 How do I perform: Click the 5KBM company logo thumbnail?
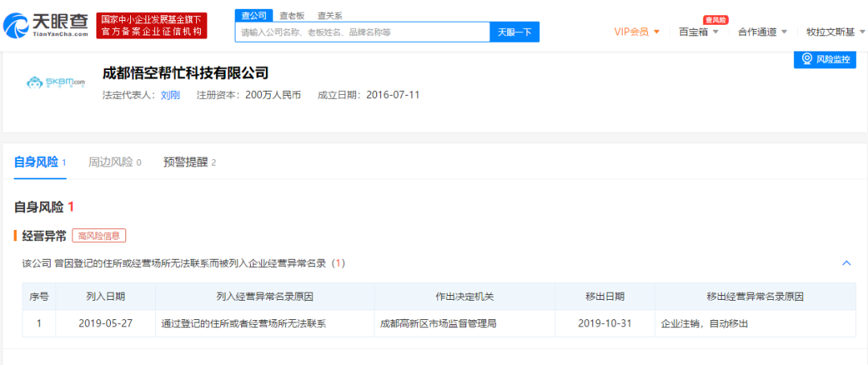coord(55,82)
